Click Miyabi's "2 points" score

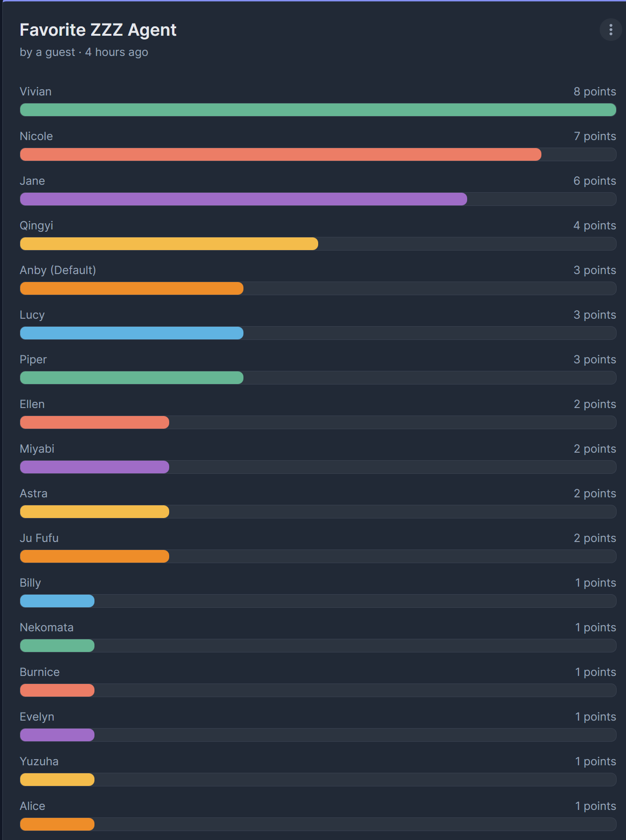(595, 449)
